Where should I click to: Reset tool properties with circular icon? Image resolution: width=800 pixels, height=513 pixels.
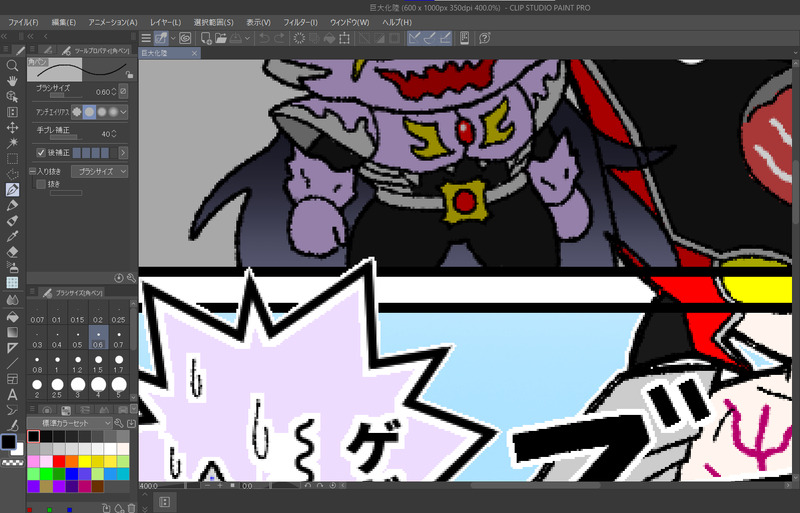119,278
